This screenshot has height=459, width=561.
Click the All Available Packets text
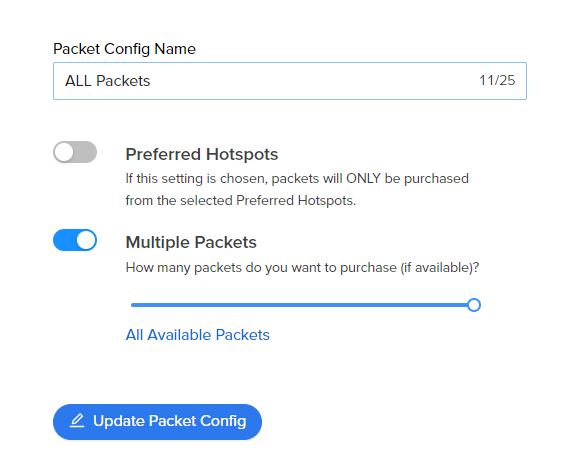197,335
